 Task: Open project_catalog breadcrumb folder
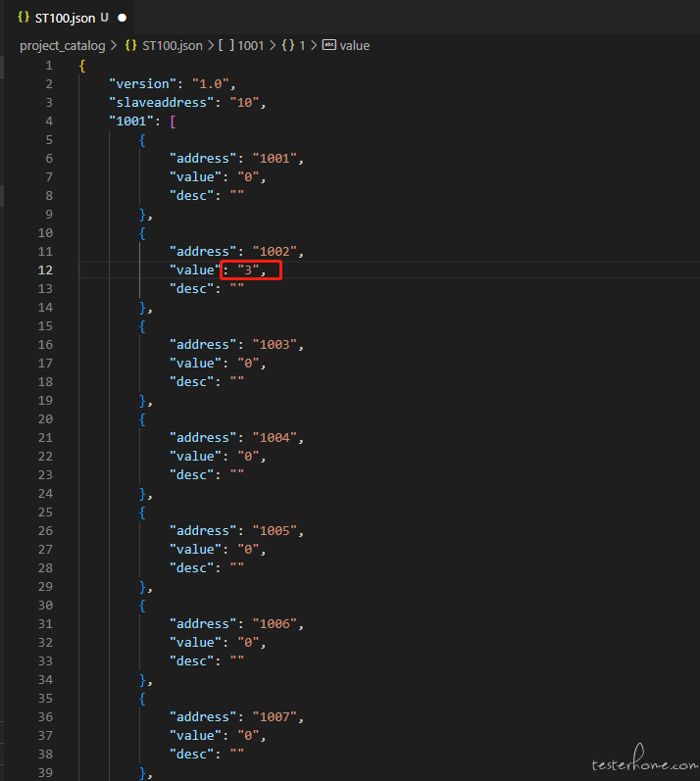(63, 46)
